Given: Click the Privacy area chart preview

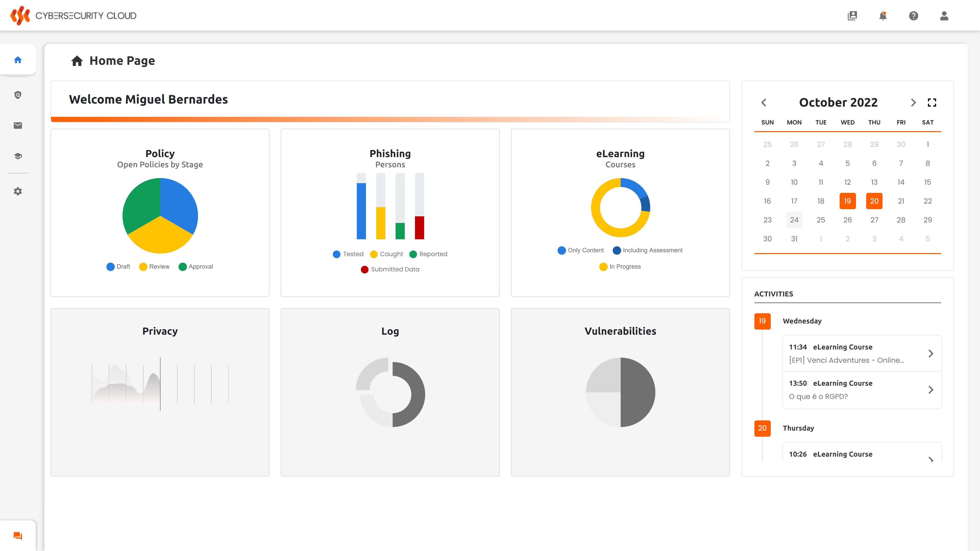Looking at the screenshot, I should 160,384.
